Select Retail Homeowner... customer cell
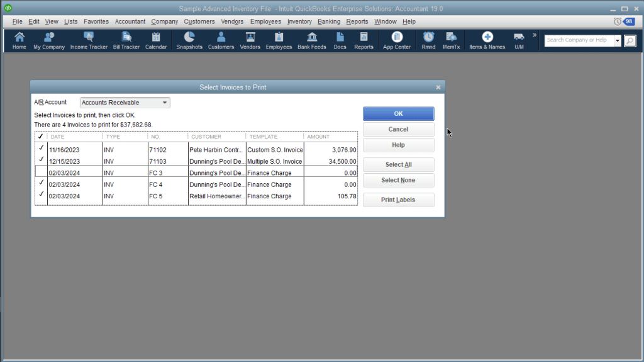The height and width of the screenshot is (362, 644). tap(217, 196)
